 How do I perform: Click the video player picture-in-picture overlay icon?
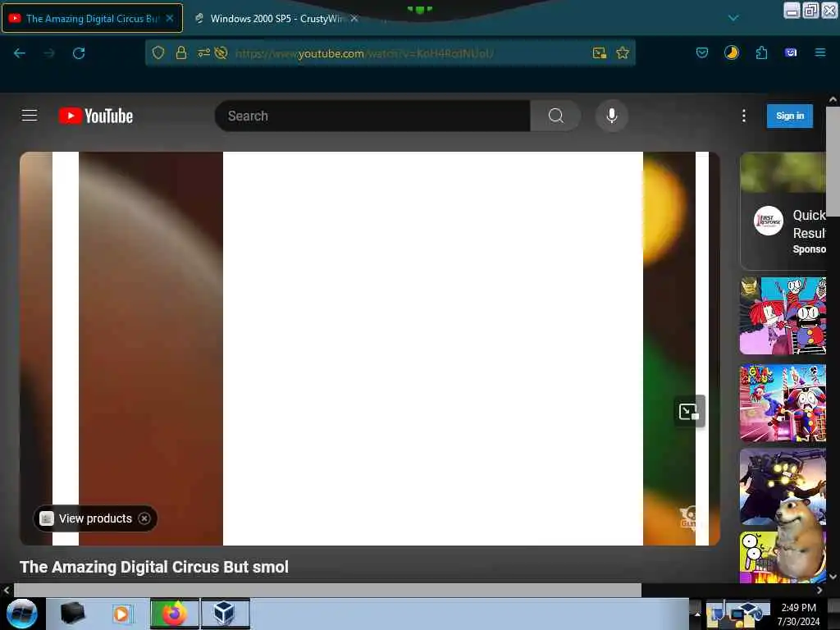tap(689, 412)
